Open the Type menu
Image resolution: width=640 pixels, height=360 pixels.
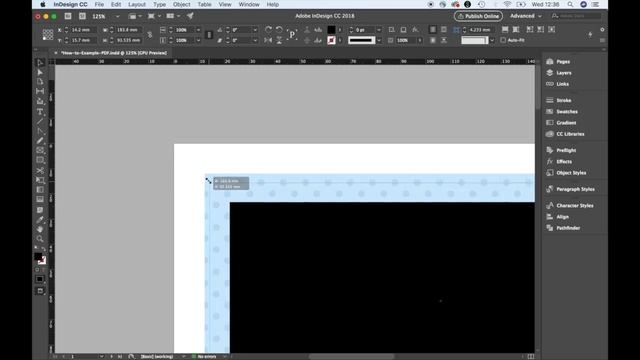(160, 4)
